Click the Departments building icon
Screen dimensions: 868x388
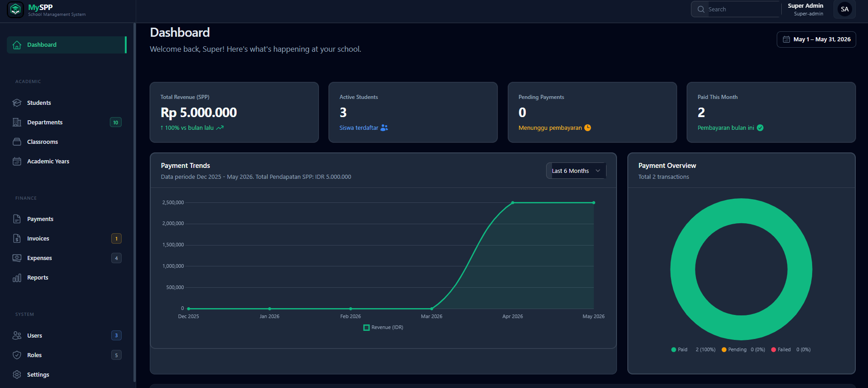pyautogui.click(x=17, y=123)
